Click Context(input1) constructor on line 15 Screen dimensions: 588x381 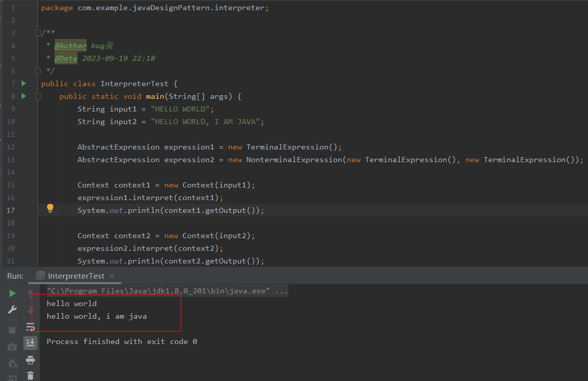[x=216, y=185]
